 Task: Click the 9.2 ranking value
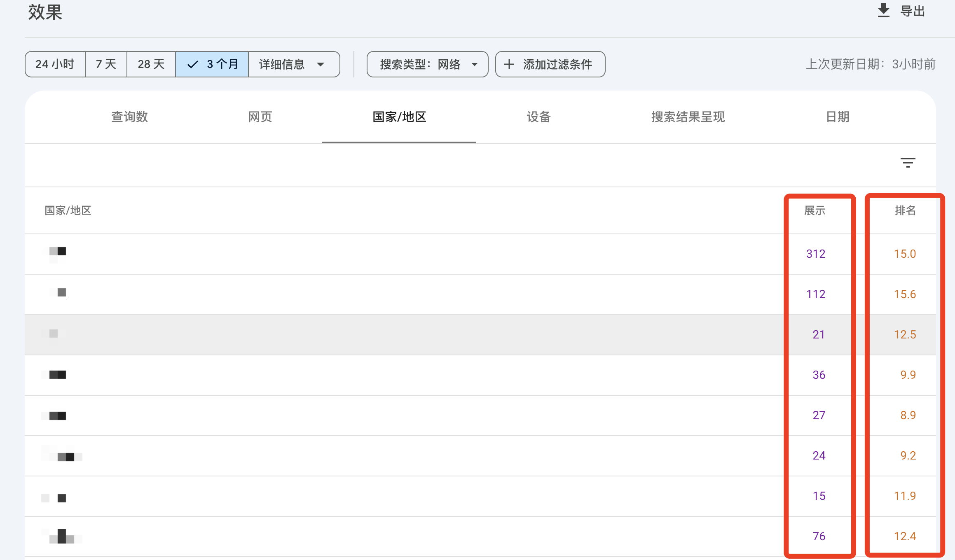coord(908,455)
